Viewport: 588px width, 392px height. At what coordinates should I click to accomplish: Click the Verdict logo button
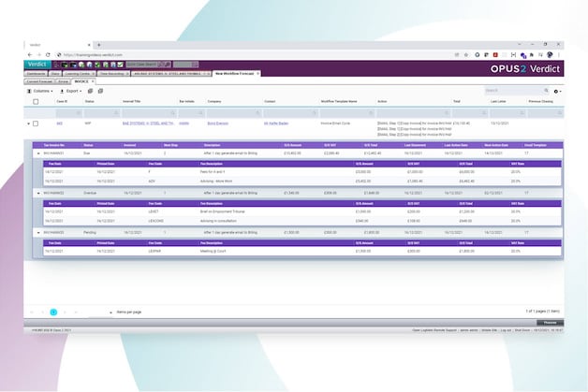[x=37, y=65]
